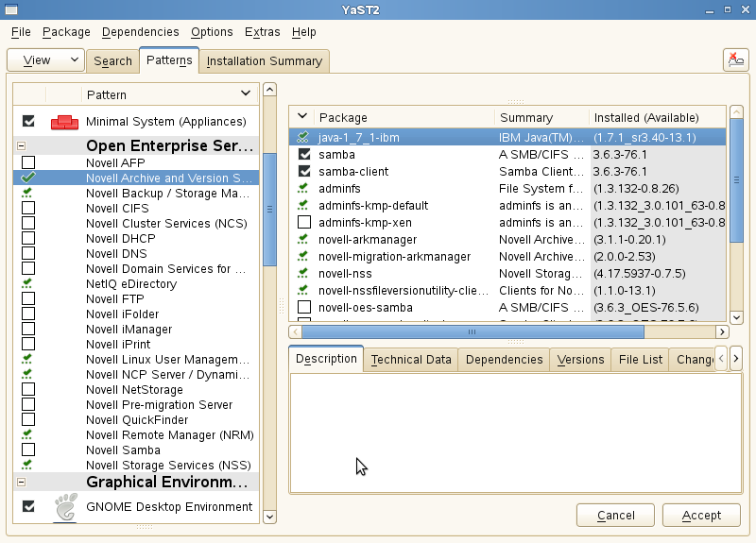
Task: Open the Dependencies menu
Action: (140, 32)
